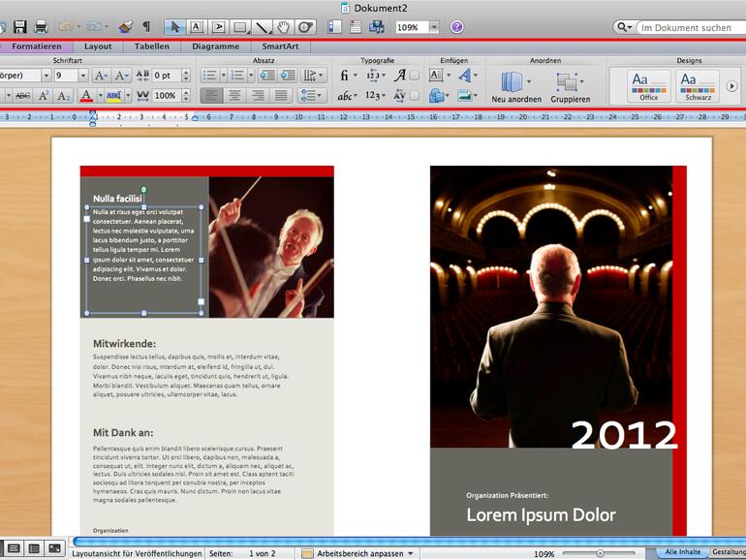Center align the text

(234, 96)
